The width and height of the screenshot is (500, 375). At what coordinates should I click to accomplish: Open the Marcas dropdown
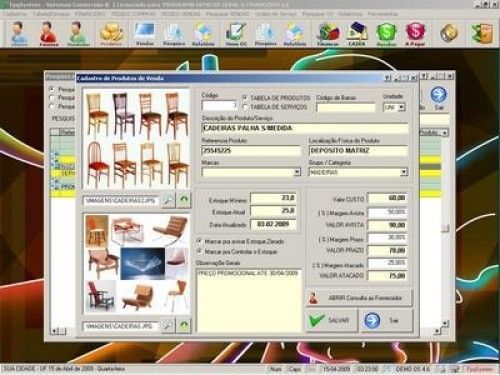(297, 172)
